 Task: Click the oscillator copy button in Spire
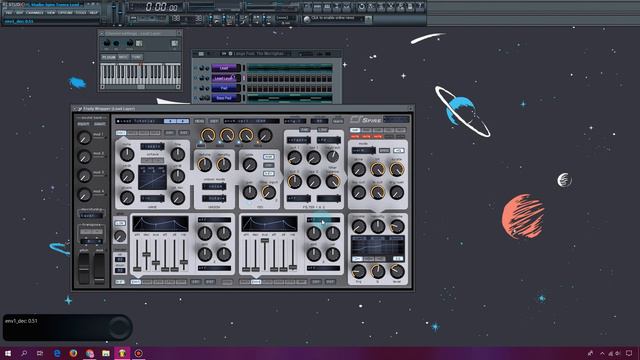pos(169,133)
